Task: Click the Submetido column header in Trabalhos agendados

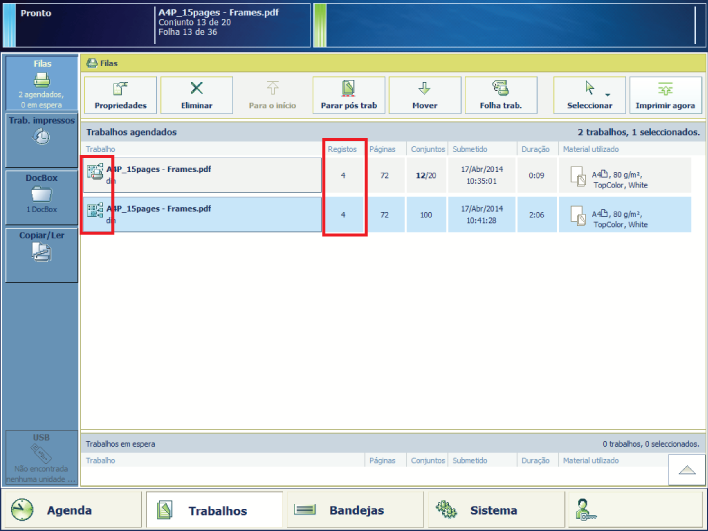Action: (470, 149)
